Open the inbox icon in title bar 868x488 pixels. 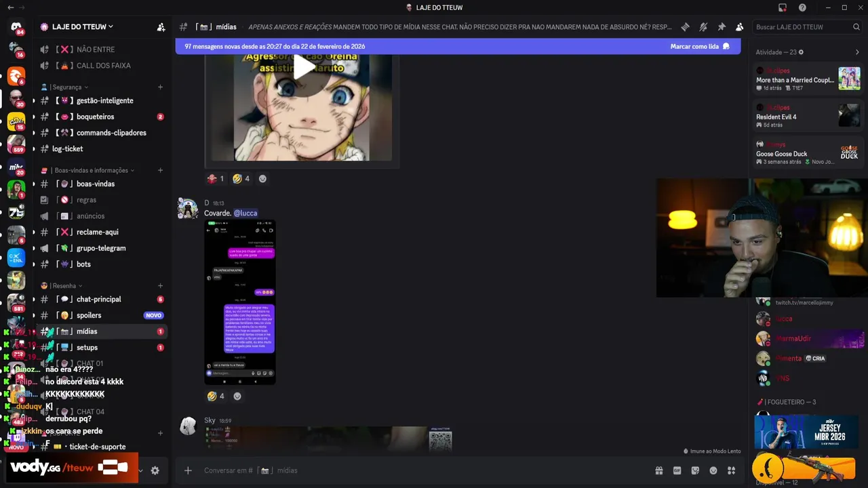[783, 7]
